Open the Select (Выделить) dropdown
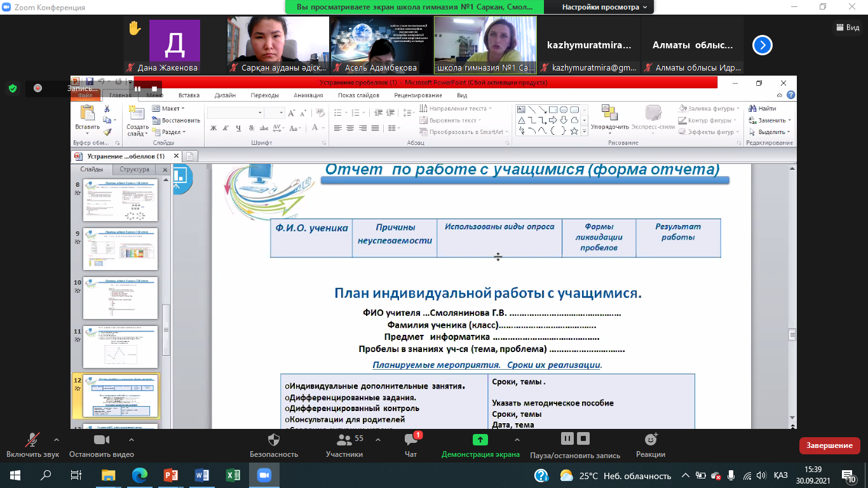 pos(770,132)
